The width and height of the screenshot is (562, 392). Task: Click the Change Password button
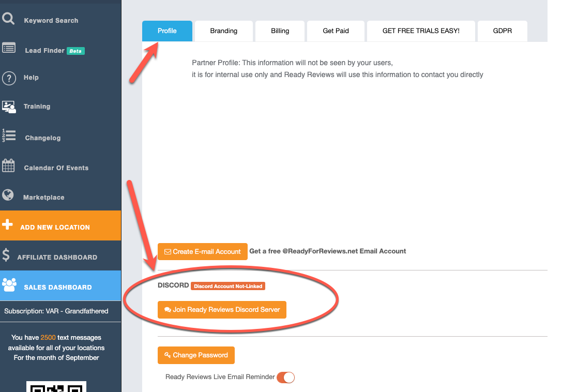point(196,355)
